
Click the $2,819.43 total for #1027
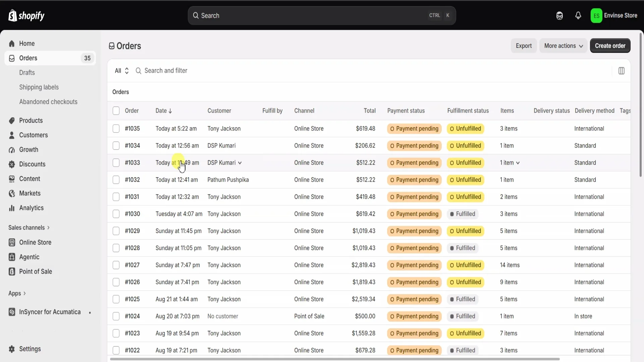click(x=363, y=265)
